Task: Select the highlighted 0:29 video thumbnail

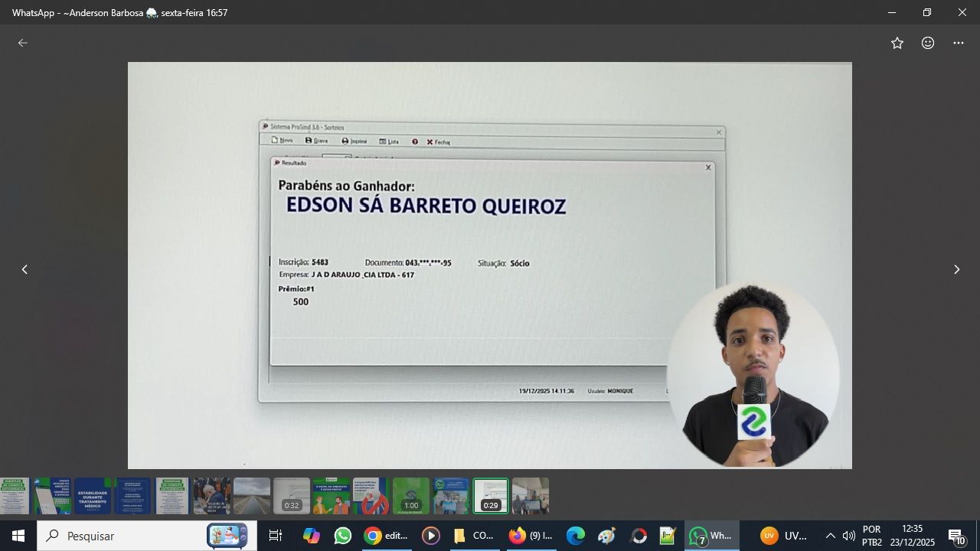Action: point(491,496)
